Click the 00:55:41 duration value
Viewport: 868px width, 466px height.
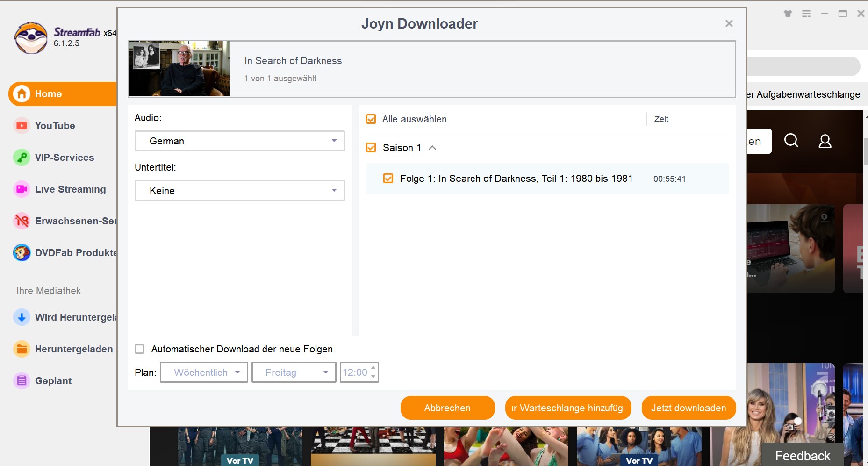click(x=669, y=179)
